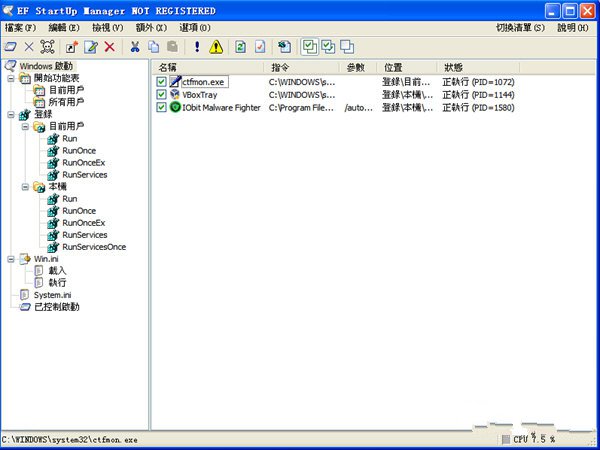Click the edit entry pencil icon
This screenshot has height=450, width=600.
tap(91, 47)
